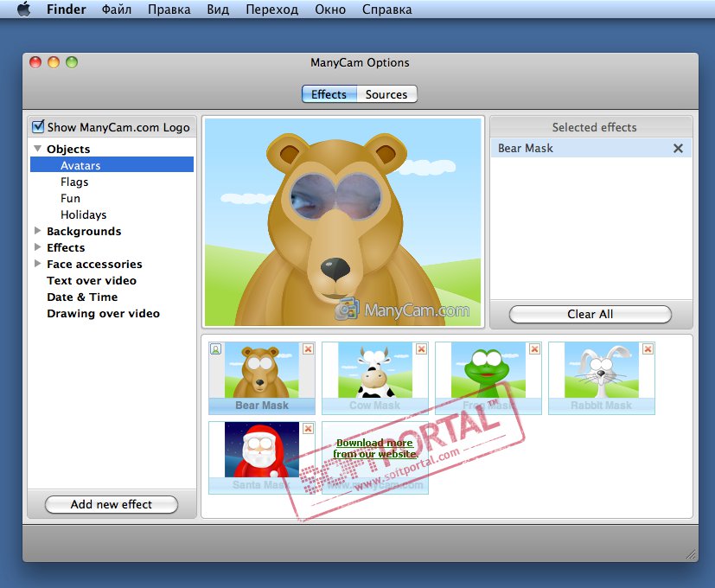Screen dimensions: 715x588
Task: Delete the Rabbit Mask thumbnail using its red X
Action: (648, 349)
